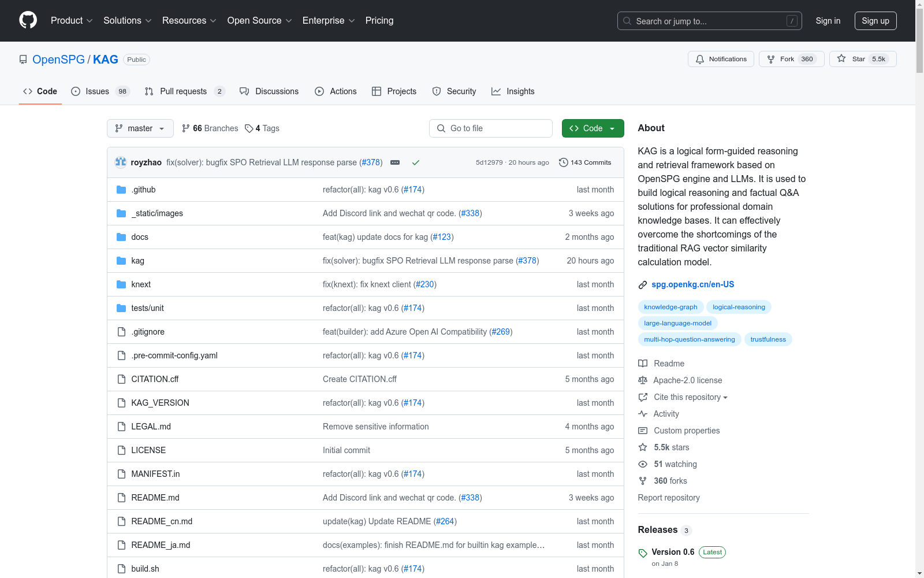Screen dimensions: 924x578
Task: Open the Security tab
Action: click(x=454, y=91)
